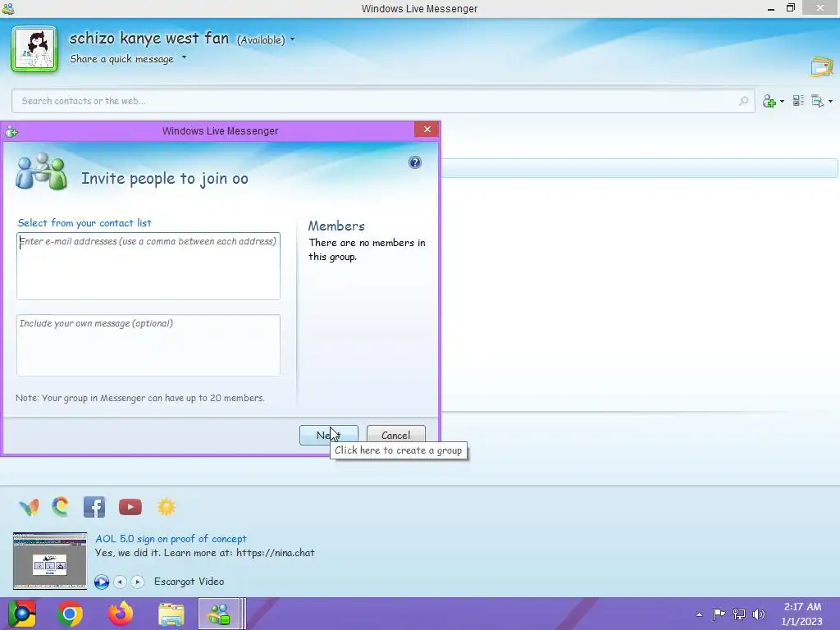Click the Escargot Video label
The height and width of the screenshot is (630, 840).
pyautogui.click(x=189, y=582)
